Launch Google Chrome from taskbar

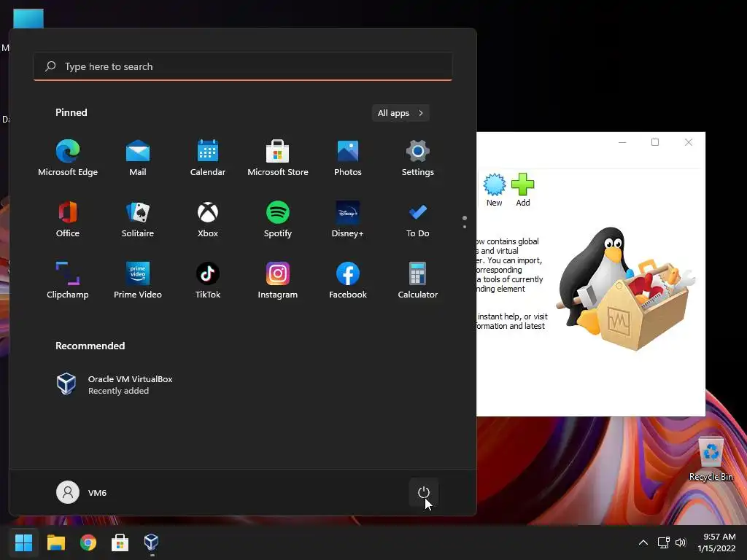pyautogui.click(x=88, y=542)
